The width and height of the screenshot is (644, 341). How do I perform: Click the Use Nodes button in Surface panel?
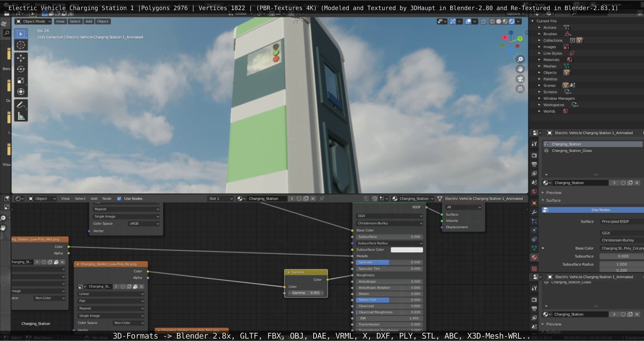[593, 210]
